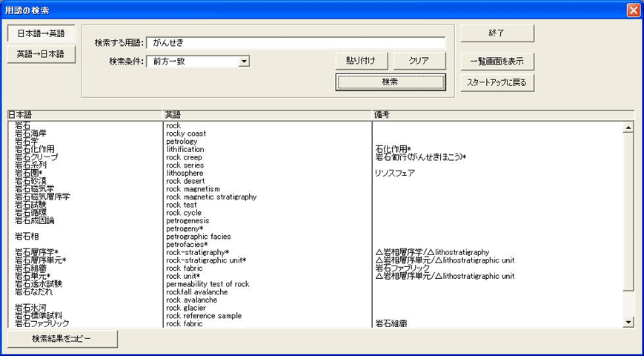Open the 一覧画面を表示 list view button
Viewport: 644px width, 356px height.
(497, 61)
